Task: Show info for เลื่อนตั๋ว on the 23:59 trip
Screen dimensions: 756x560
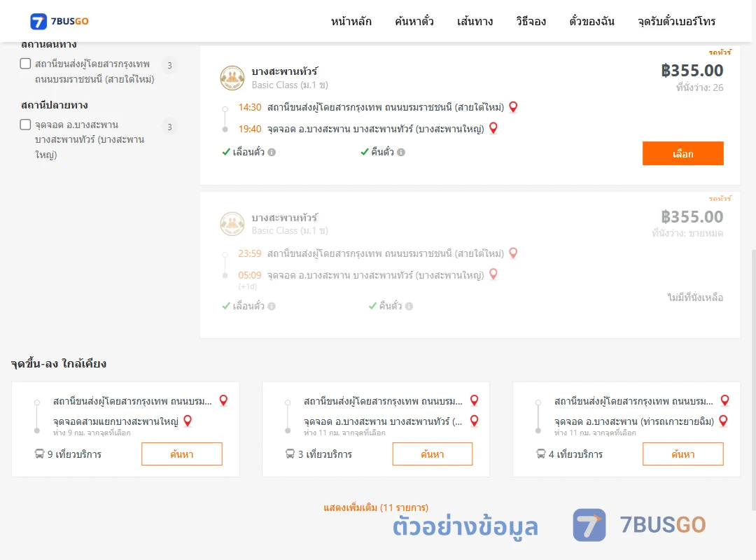Action: point(272,307)
